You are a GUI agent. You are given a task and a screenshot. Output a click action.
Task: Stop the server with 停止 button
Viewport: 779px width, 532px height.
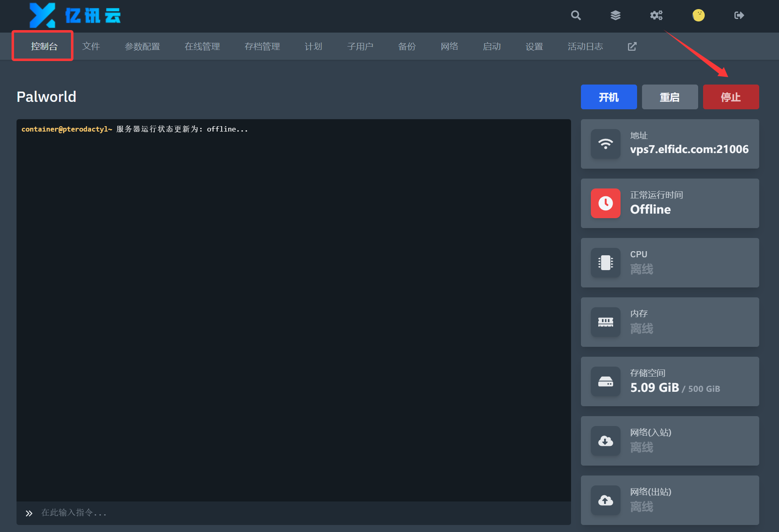click(x=731, y=97)
